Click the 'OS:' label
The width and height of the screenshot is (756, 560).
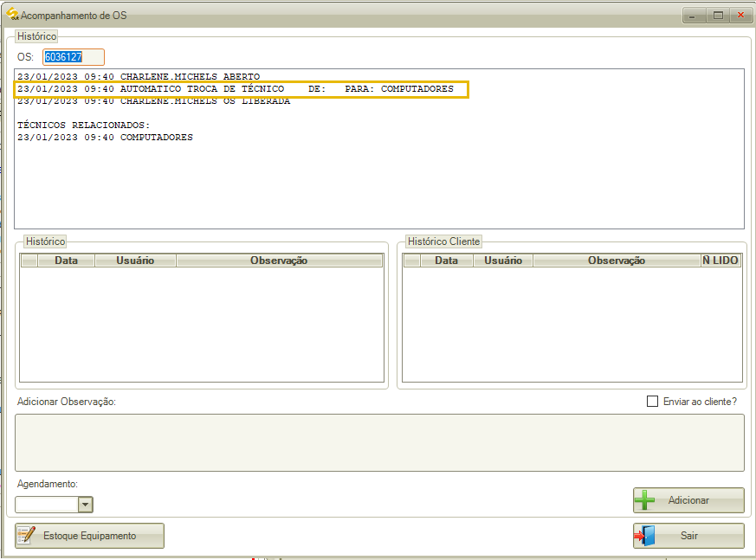[25, 57]
